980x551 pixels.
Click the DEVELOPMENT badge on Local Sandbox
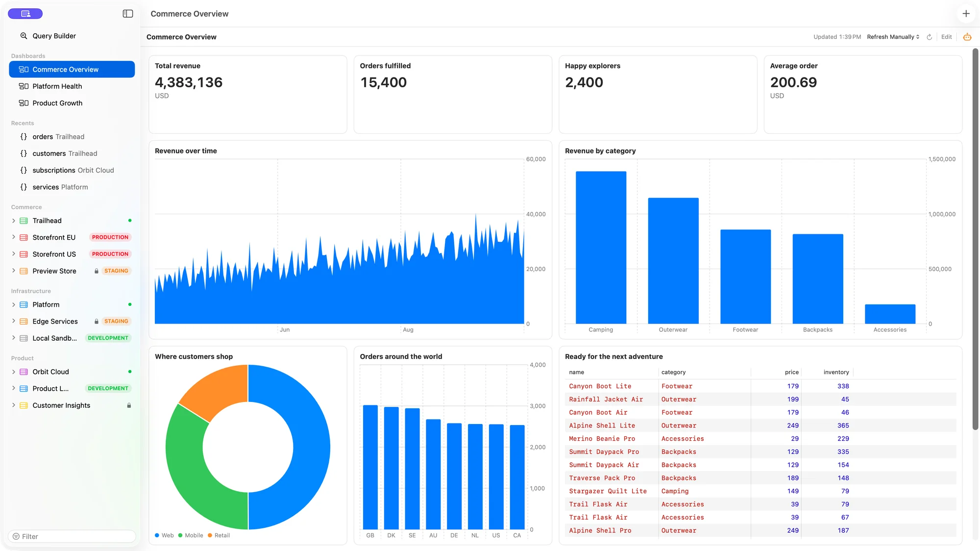pyautogui.click(x=108, y=338)
